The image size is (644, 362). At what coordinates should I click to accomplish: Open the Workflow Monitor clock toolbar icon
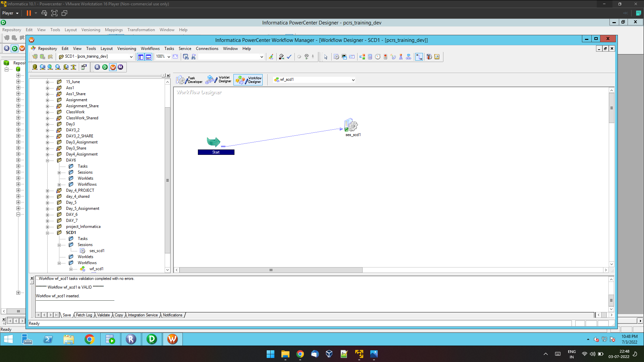[437, 57]
